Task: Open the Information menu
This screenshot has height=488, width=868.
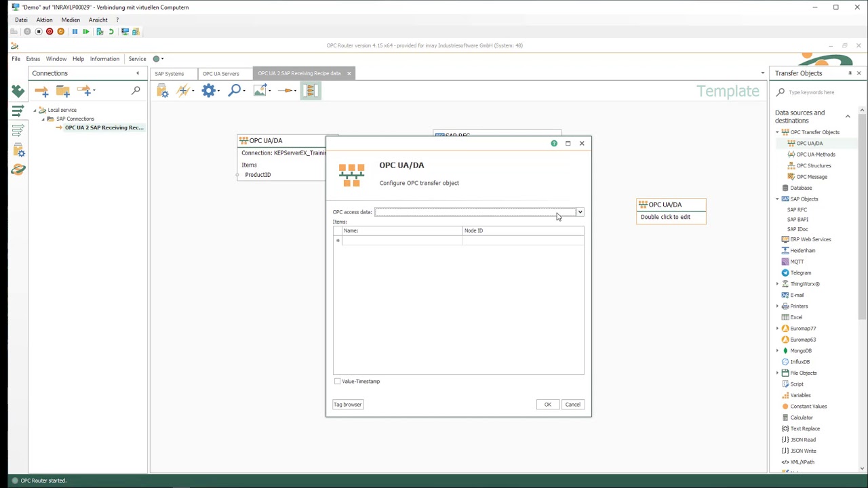Action: 104,59
